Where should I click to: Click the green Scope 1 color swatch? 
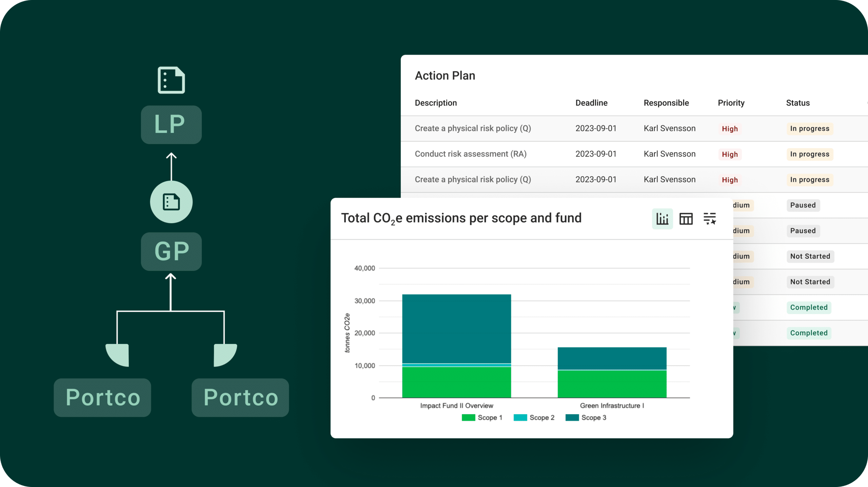point(468,417)
